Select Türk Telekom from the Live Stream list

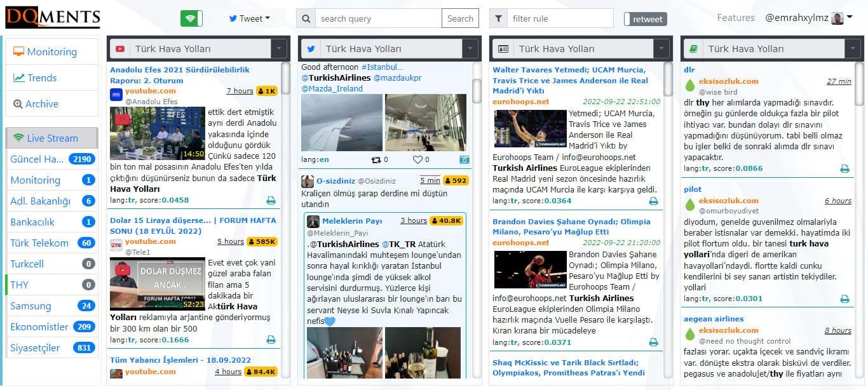tap(39, 243)
